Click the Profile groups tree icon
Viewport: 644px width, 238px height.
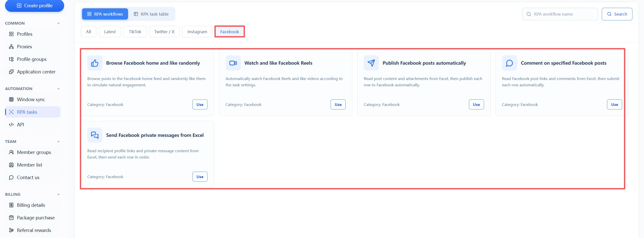click(x=11, y=59)
